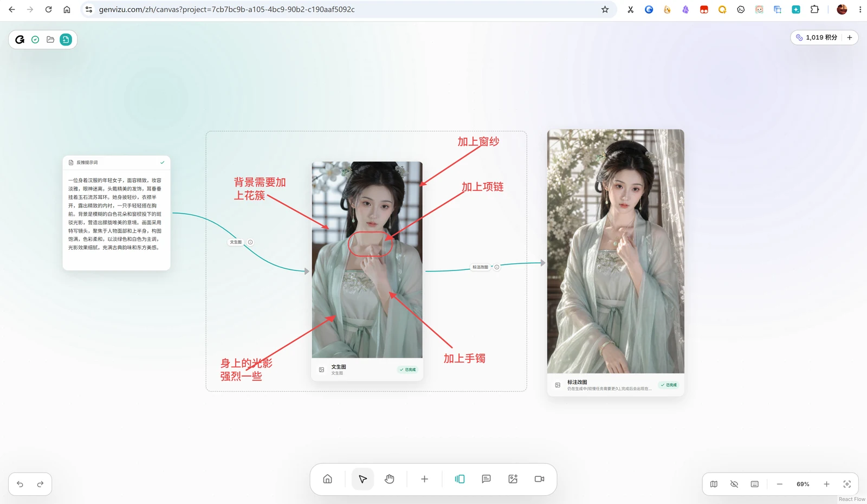Click the Genvizu logo icon

(x=20, y=40)
